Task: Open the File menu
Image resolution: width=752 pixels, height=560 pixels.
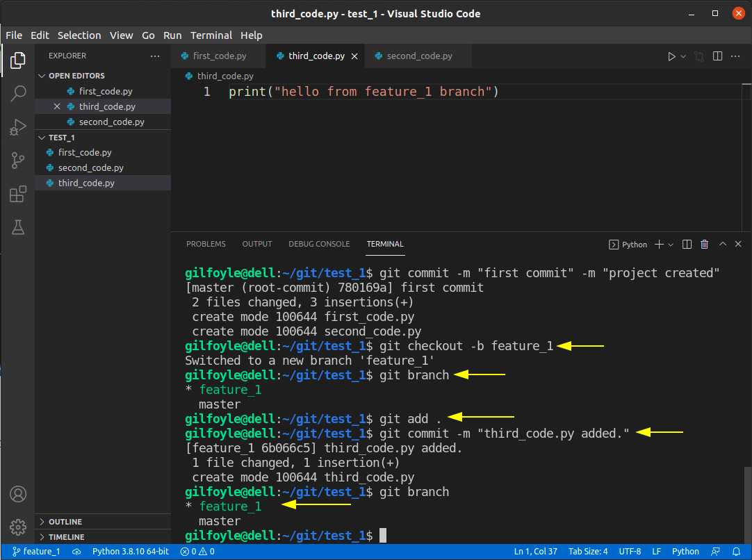Action: [x=14, y=35]
